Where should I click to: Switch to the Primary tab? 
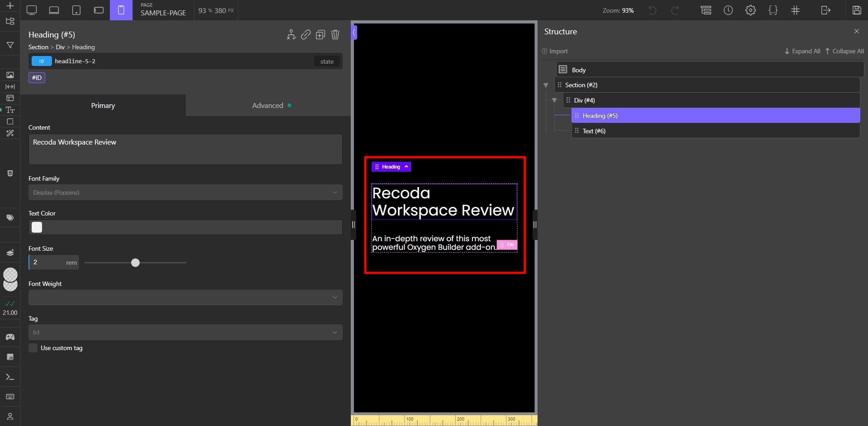click(x=103, y=105)
